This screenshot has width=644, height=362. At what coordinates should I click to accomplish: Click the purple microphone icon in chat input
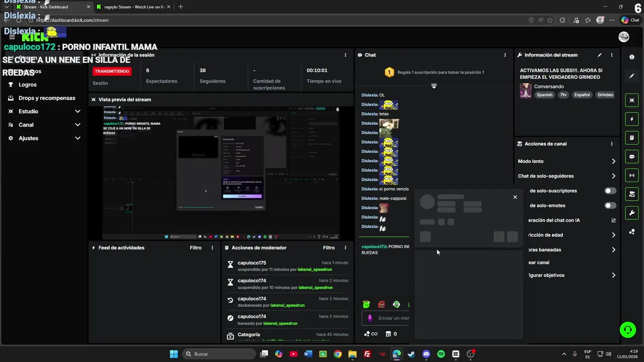point(370,318)
